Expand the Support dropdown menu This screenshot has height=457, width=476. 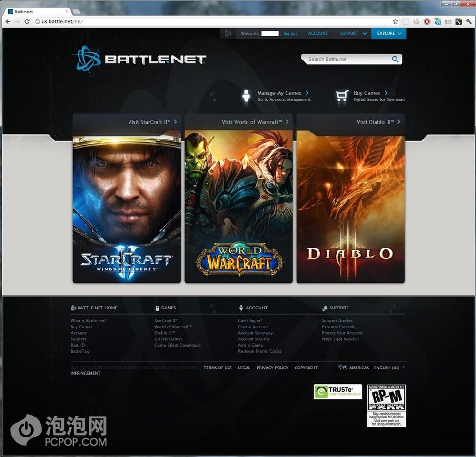(x=353, y=33)
